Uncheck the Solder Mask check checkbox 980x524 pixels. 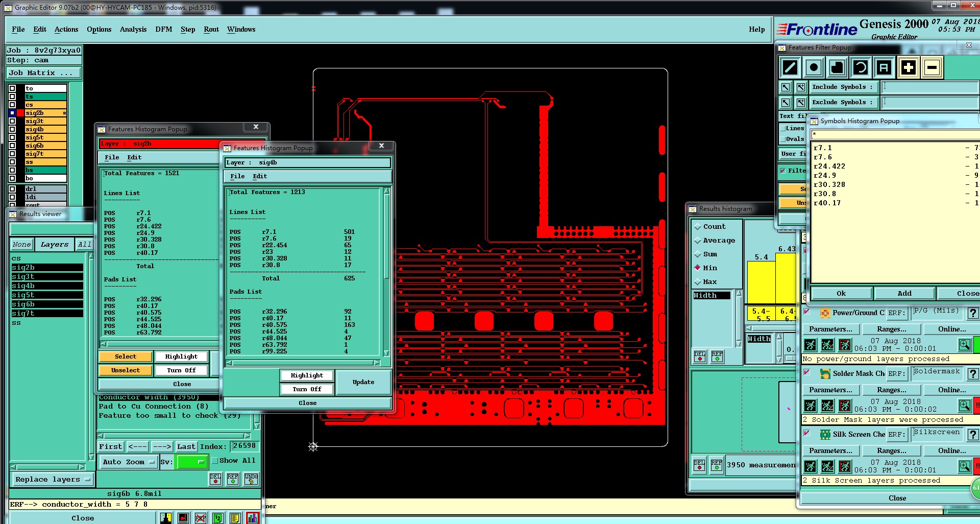(807, 373)
